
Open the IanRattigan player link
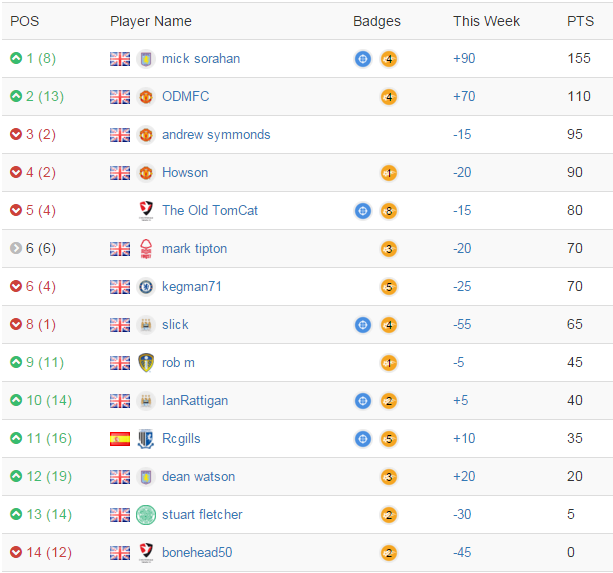(x=195, y=401)
